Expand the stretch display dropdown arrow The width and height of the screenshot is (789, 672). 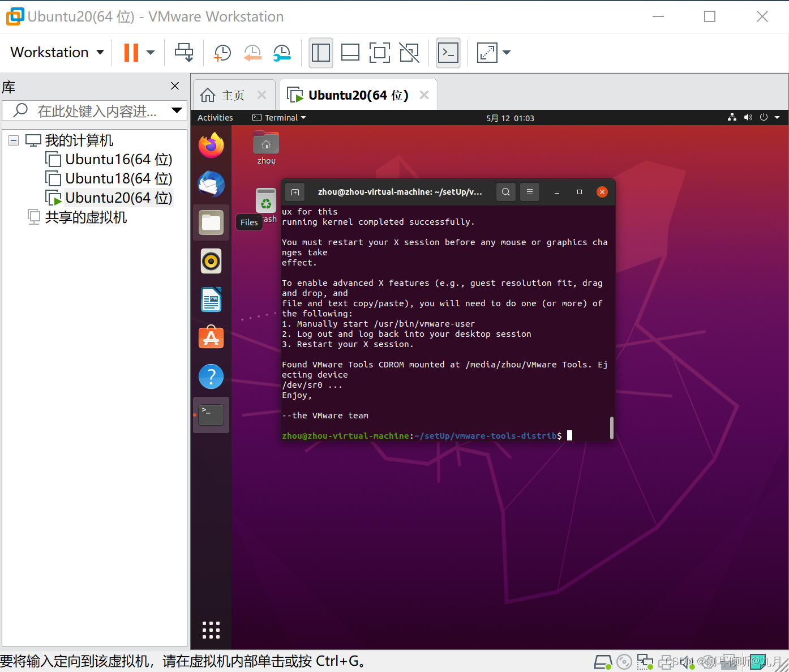507,53
